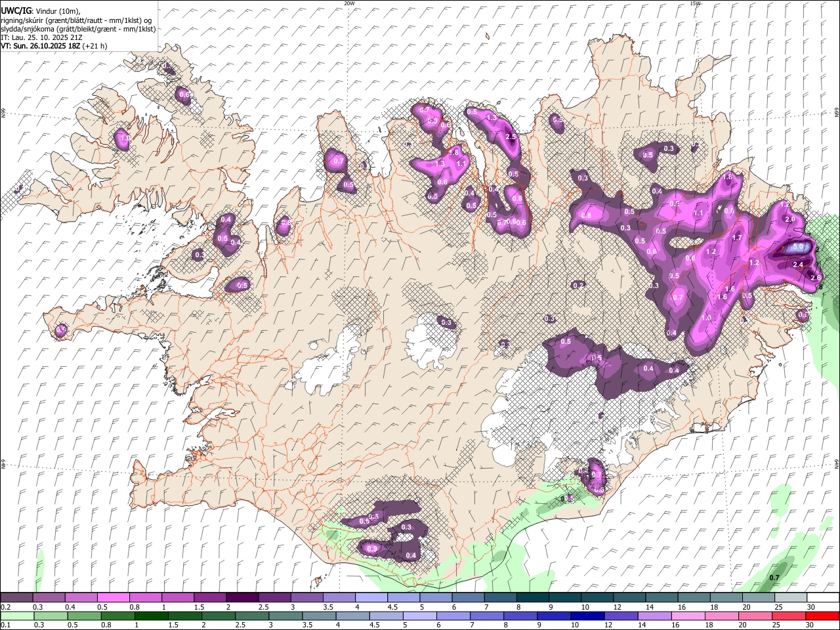This screenshot has height=630, width=840.
Task: Pick the darkest purple 2–2.5 snow-scale swatch
Action: pyautogui.click(x=241, y=597)
